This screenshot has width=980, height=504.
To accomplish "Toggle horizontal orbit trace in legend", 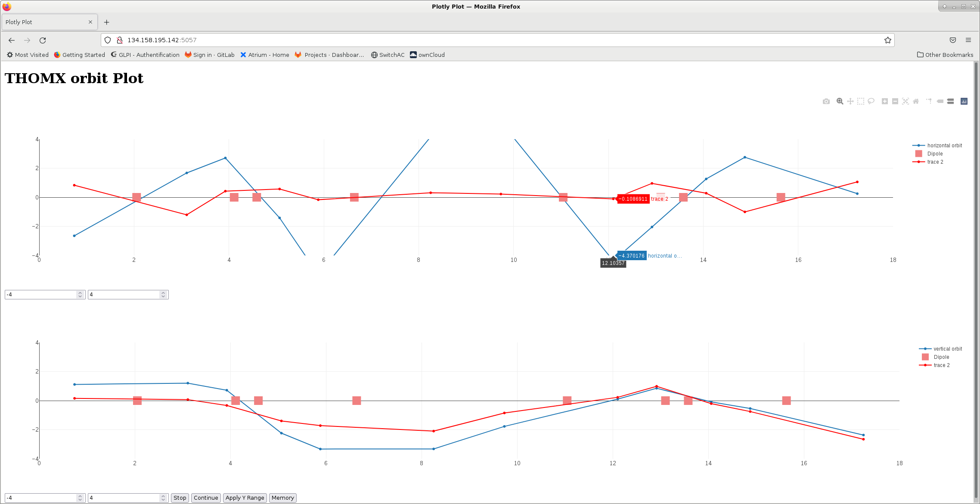I will coord(944,146).
